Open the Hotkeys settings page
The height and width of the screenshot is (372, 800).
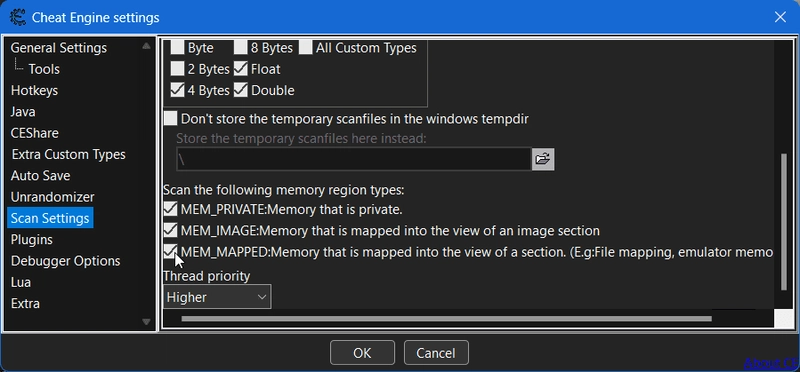coord(34,90)
